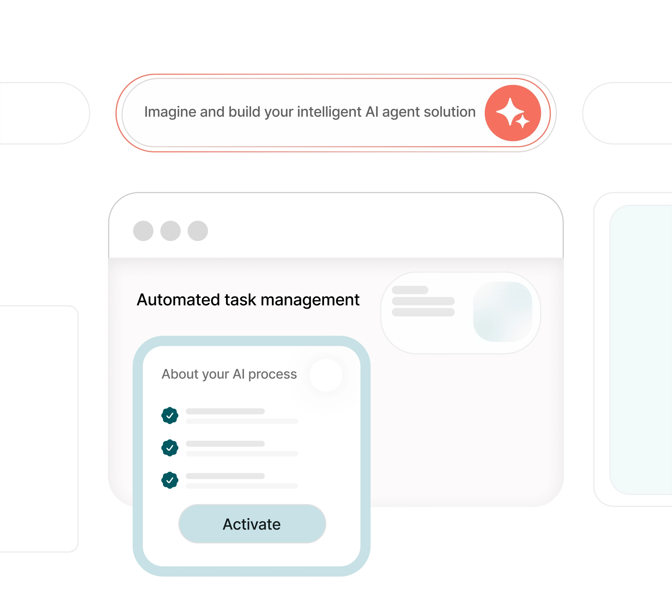672x616 pixels.
Task: Toggle the third green check badge
Action: point(170,480)
